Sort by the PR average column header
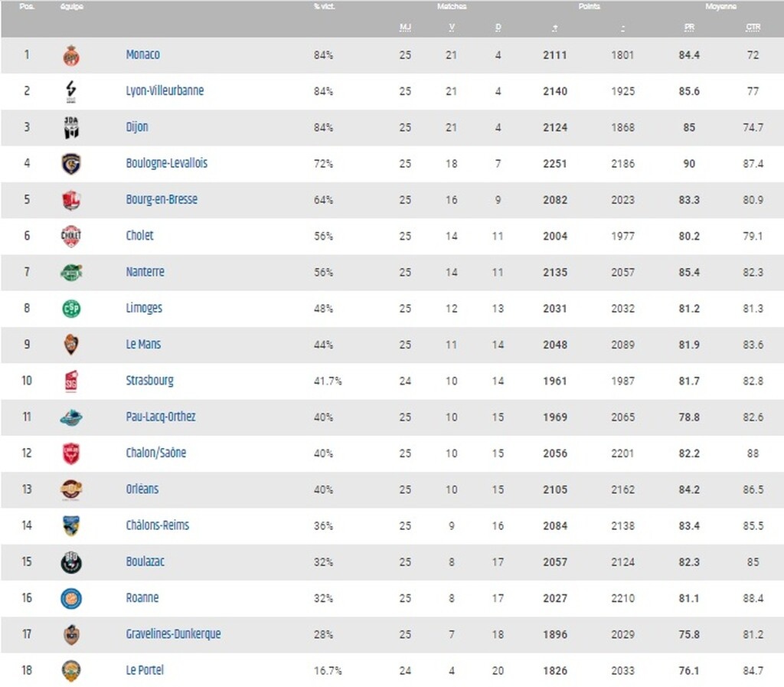Viewport: 784px width, 687px height. (x=689, y=28)
